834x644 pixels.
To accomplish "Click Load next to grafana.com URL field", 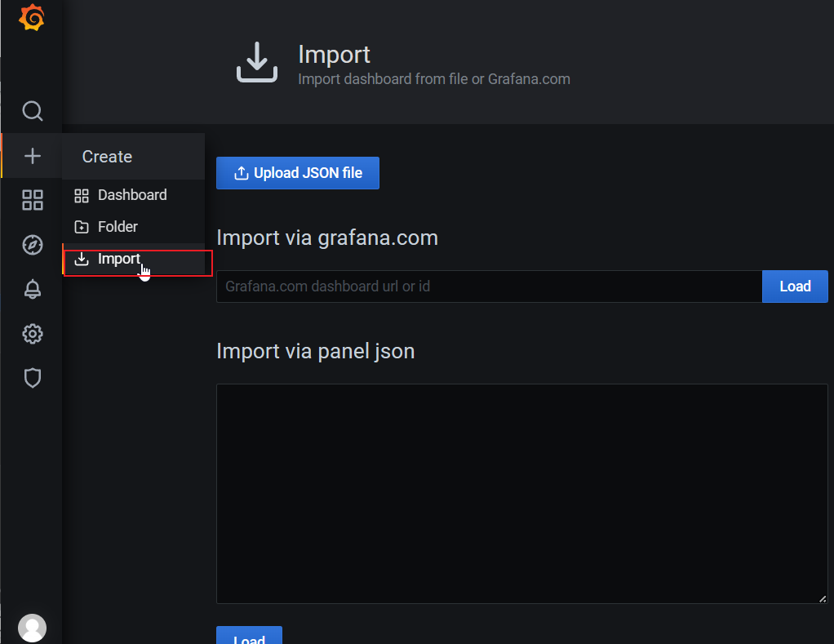I will pyautogui.click(x=795, y=286).
